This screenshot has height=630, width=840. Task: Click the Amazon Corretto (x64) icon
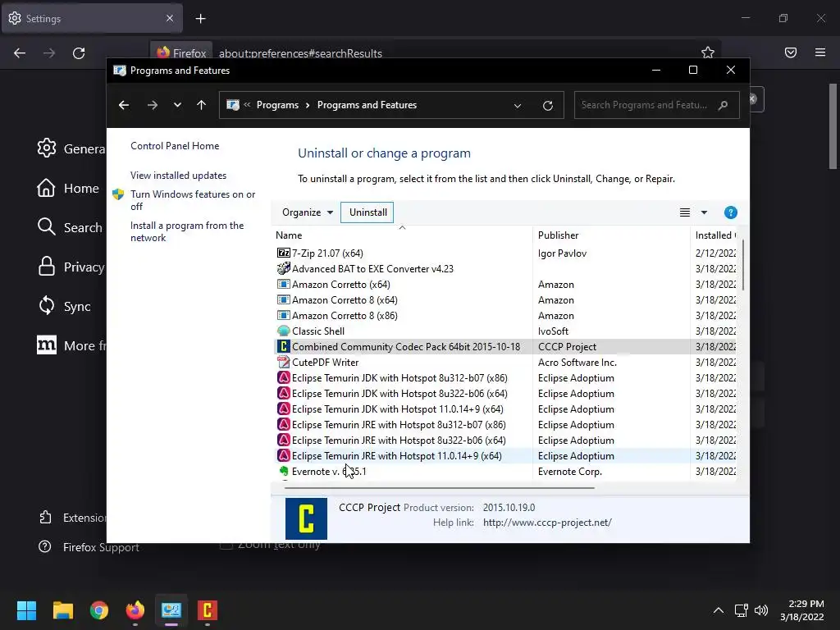(283, 285)
